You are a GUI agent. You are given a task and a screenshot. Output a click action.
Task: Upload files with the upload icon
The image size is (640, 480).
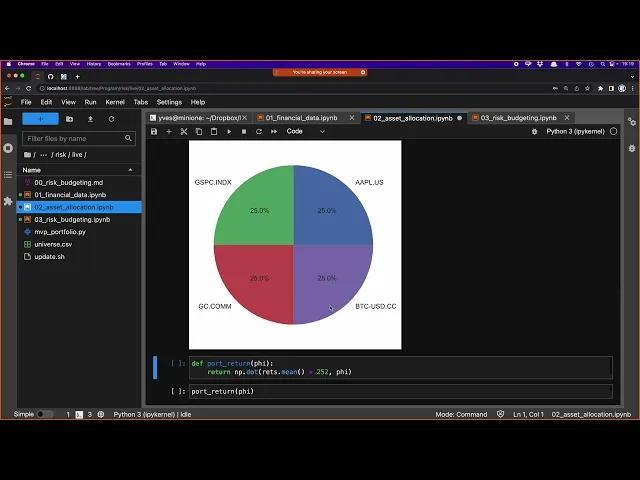pos(90,119)
